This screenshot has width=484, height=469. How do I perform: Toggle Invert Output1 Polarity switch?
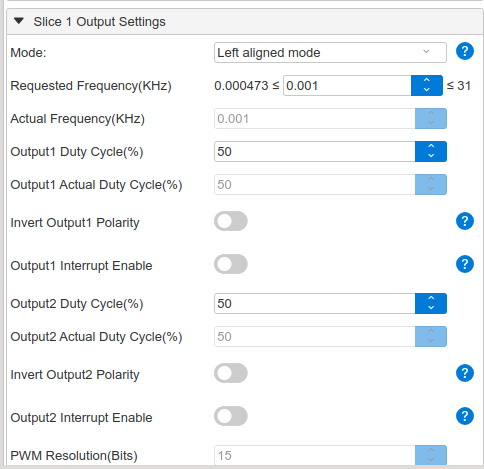click(231, 221)
